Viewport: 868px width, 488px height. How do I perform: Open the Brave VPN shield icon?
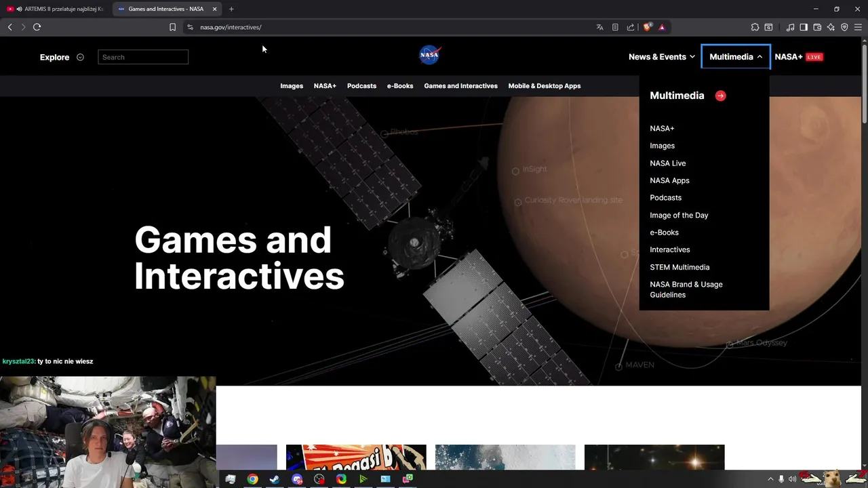click(844, 27)
